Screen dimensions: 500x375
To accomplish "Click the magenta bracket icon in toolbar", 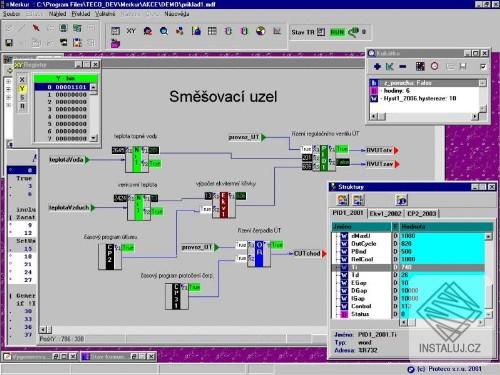I will click(x=244, y=31).
